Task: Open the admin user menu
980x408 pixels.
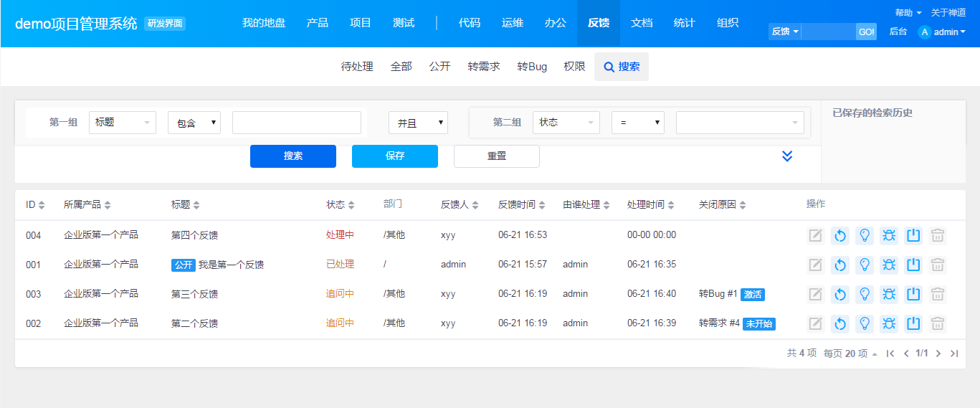Action: 942,32
